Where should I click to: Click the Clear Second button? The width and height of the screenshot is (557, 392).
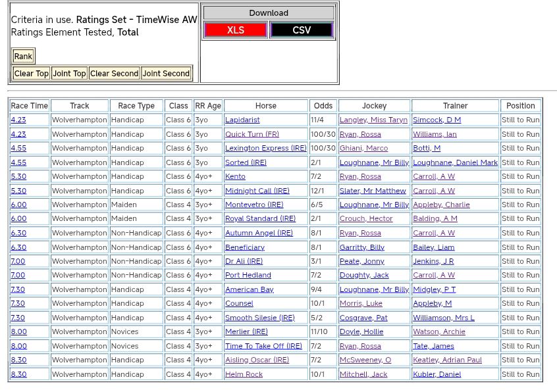click(x=114, y=74)
